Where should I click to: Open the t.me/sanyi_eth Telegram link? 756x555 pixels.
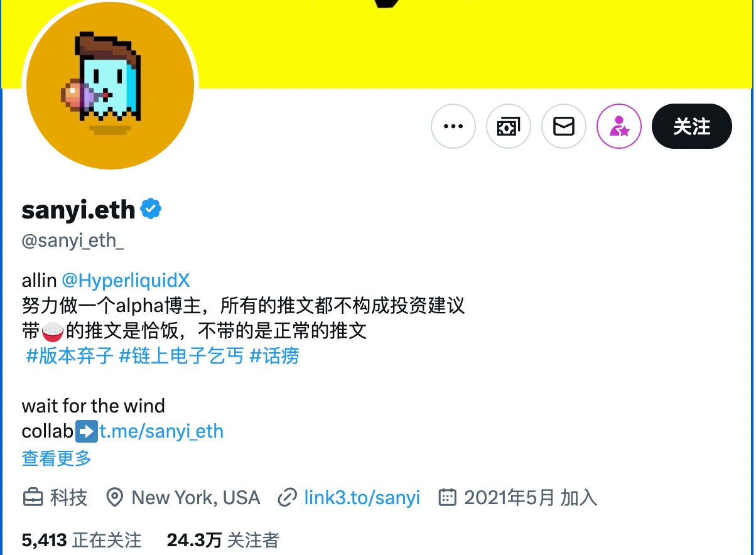[x=161, y=432]
